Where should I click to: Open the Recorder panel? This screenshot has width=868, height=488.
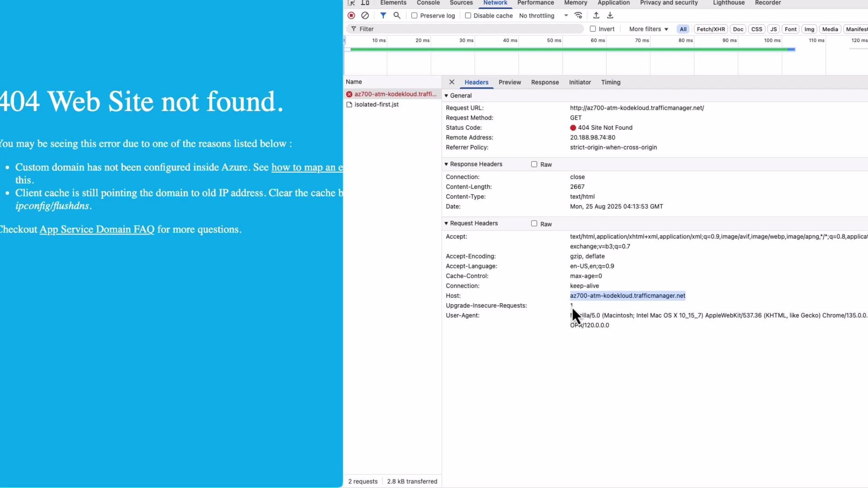(768, 3)
